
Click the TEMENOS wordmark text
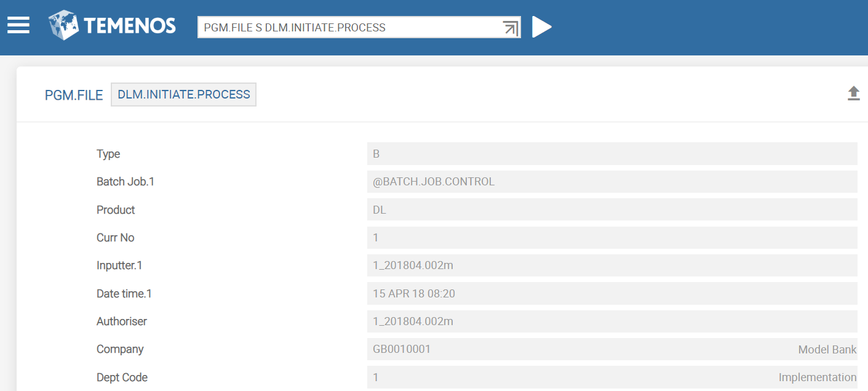click(130, 26)
